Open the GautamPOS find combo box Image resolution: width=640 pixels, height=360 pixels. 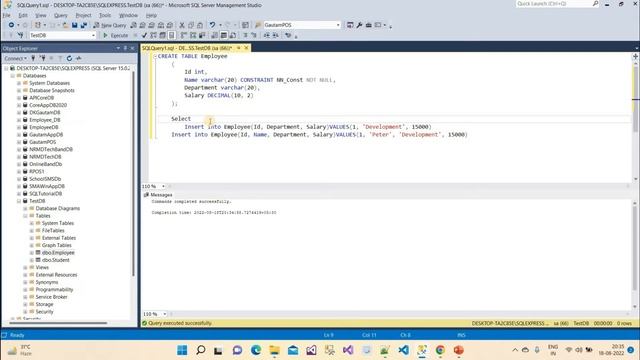pos(302,25)
